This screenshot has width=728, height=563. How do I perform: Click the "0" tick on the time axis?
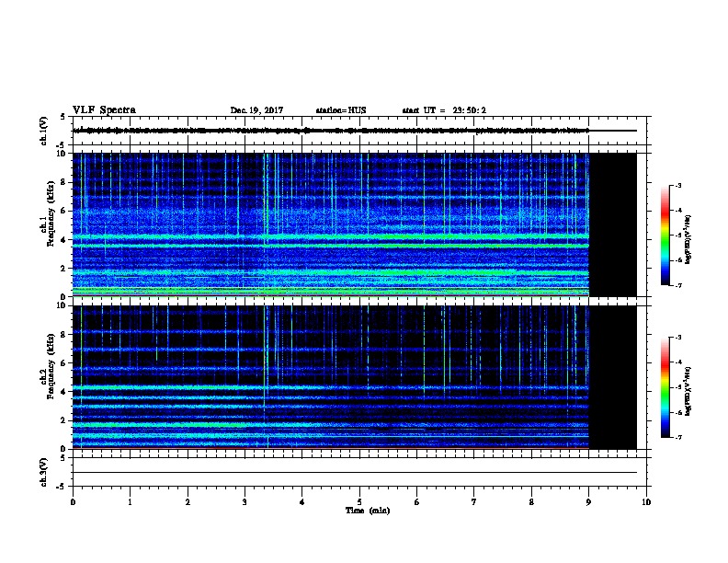73,502
